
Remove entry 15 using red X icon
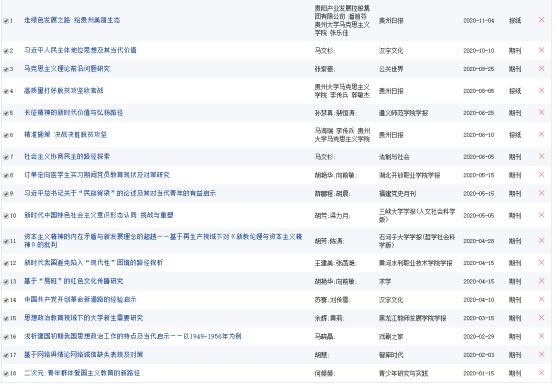pyautogui.click(x=541, y=318)
